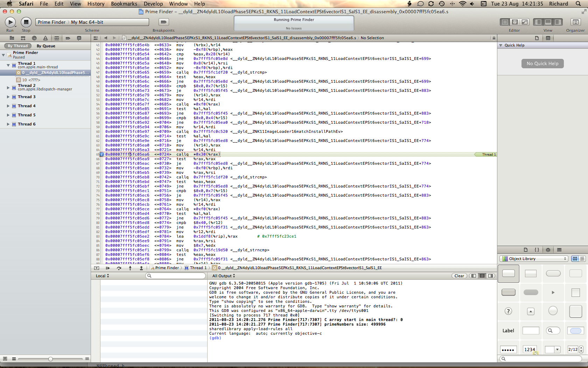Select stack frame 10 <????>
588x368 pixels.
(x=45, y=80)
